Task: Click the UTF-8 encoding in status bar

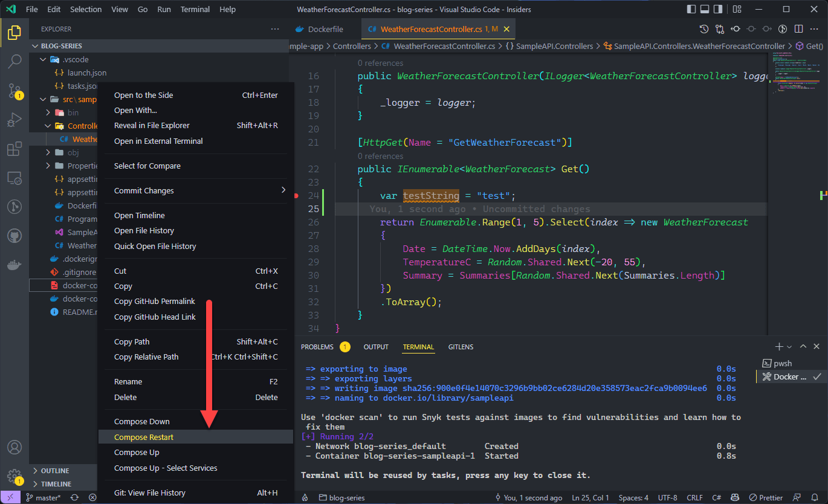Action: click(668, 498)
